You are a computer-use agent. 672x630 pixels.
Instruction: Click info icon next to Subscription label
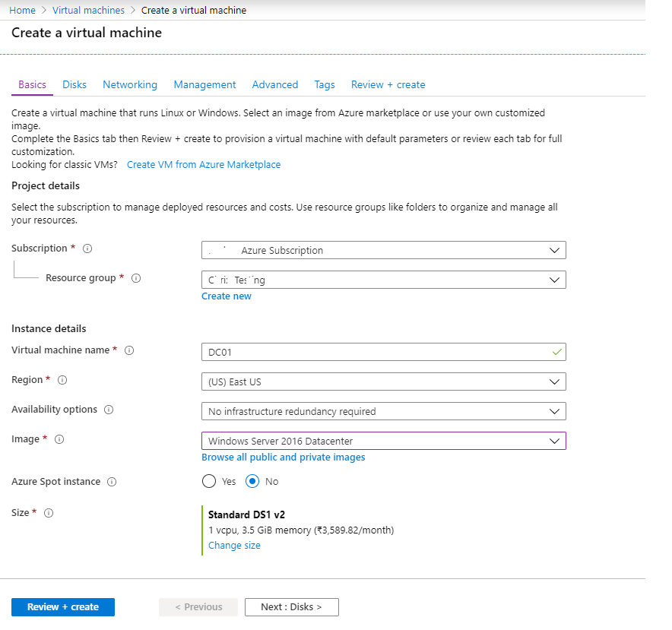pyautogui.click(x=87, y=249)
